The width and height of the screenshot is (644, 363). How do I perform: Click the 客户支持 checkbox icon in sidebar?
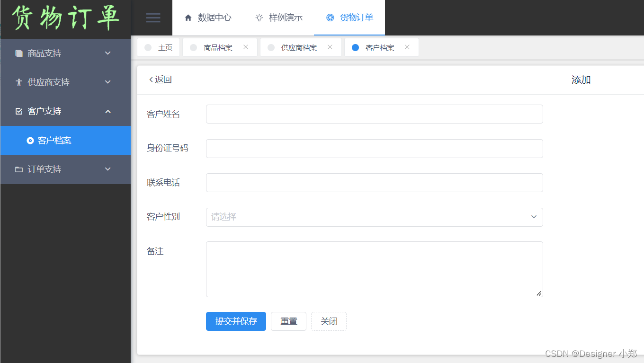coord(19,111)
